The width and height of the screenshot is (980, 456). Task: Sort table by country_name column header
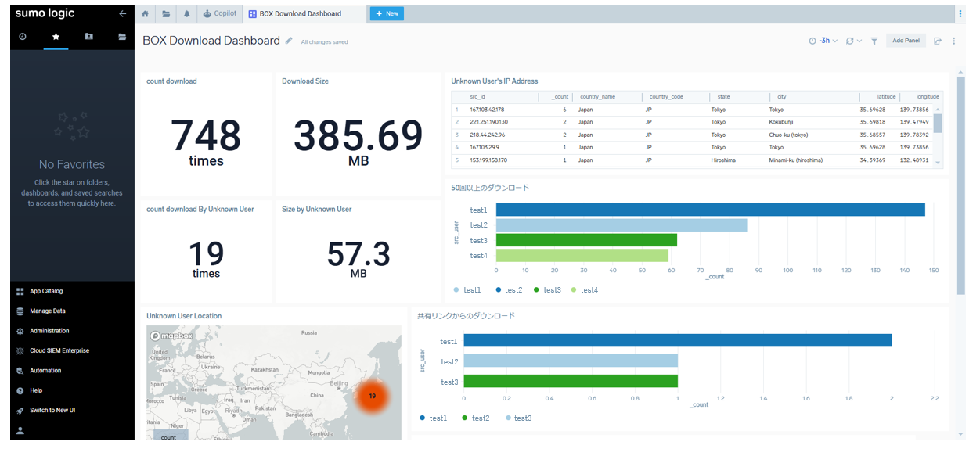click(x=597, y=97)
